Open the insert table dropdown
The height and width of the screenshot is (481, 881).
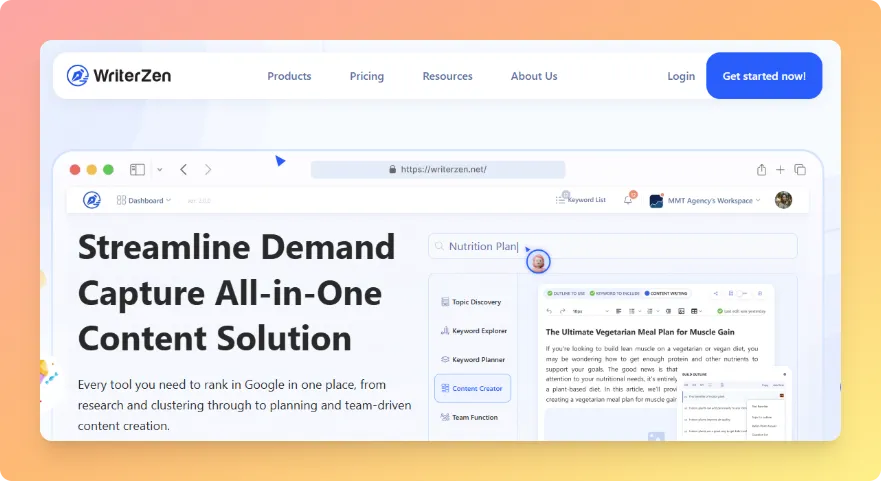coord(696,311)
